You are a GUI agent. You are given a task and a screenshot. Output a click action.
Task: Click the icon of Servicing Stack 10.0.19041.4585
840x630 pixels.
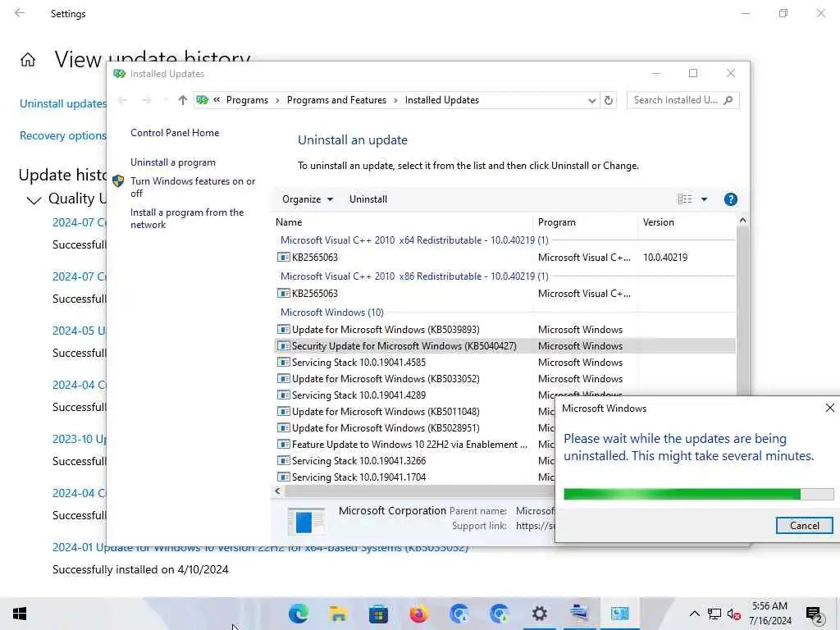(283, 363)
